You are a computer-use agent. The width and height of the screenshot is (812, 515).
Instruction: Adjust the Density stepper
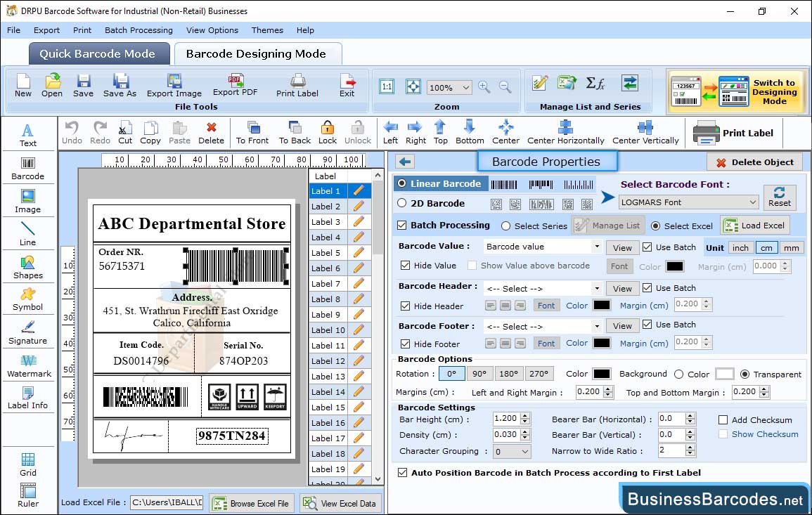click(x=526, y=435)
